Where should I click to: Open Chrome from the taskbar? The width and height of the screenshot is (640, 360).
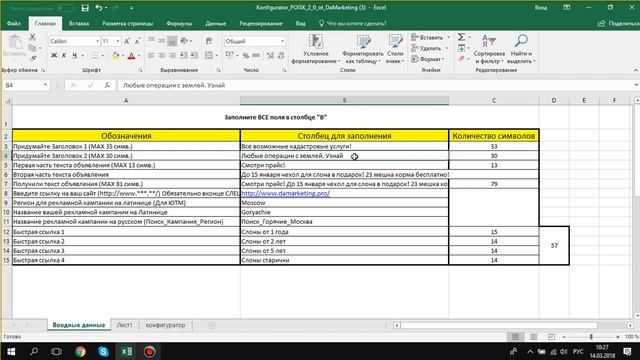point(80,351)
